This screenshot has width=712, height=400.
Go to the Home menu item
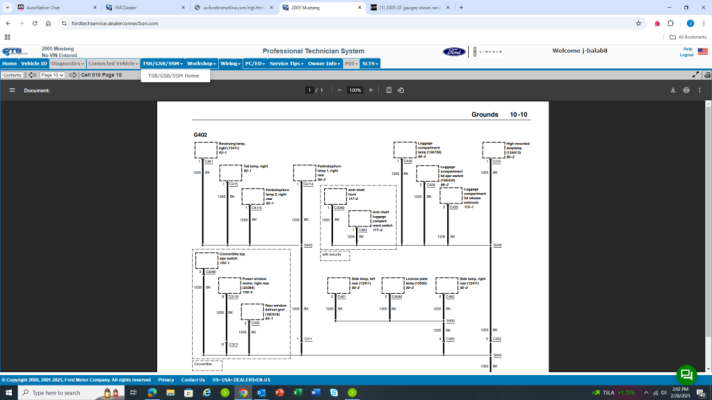click(x=9, y=64)
